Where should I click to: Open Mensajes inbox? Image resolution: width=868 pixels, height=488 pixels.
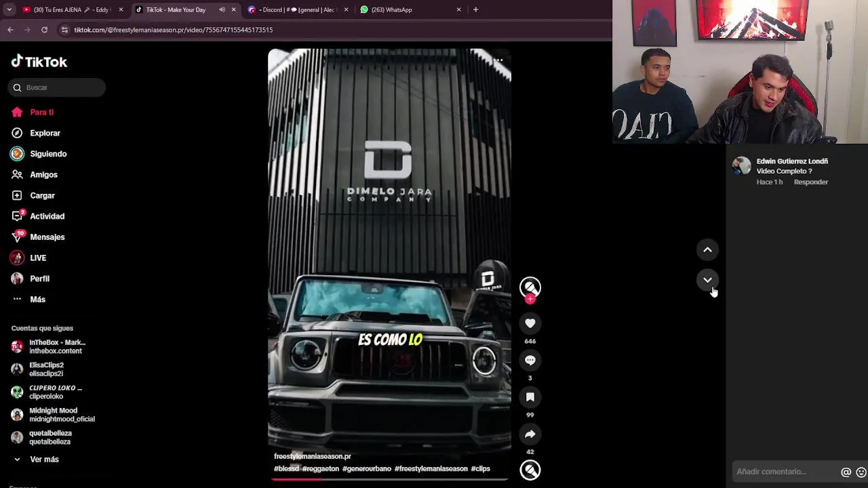tap(38, 237)
